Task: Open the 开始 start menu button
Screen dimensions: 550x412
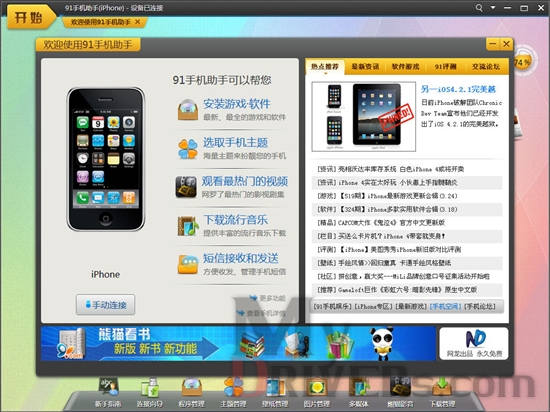Action: pyautogui.click(x=29, y=17)
